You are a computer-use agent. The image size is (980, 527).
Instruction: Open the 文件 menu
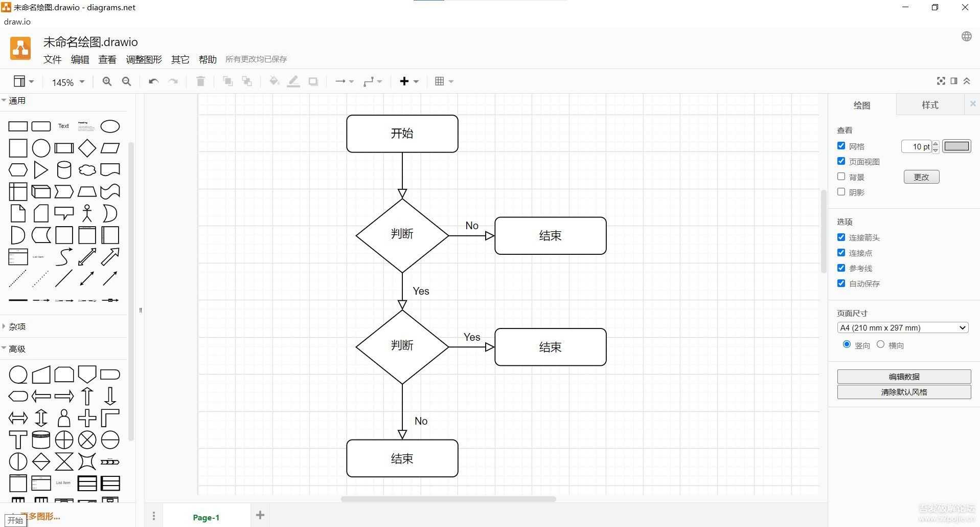pyautogui.click(x=52, y=59)
